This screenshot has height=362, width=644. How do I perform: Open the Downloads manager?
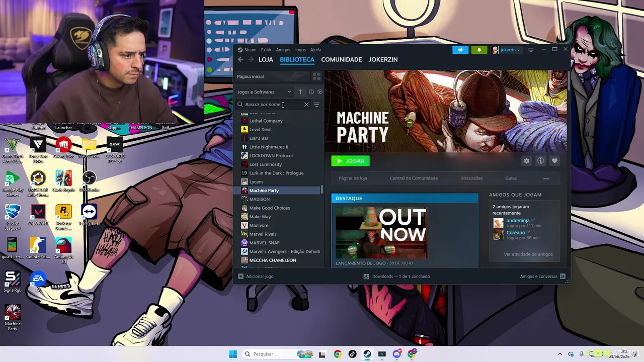point(397,277)
